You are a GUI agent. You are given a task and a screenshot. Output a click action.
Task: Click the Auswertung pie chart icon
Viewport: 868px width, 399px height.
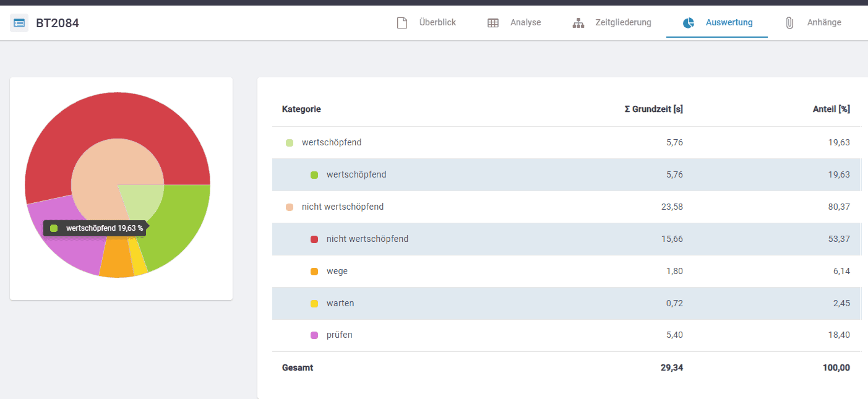[x=689, y=23]
